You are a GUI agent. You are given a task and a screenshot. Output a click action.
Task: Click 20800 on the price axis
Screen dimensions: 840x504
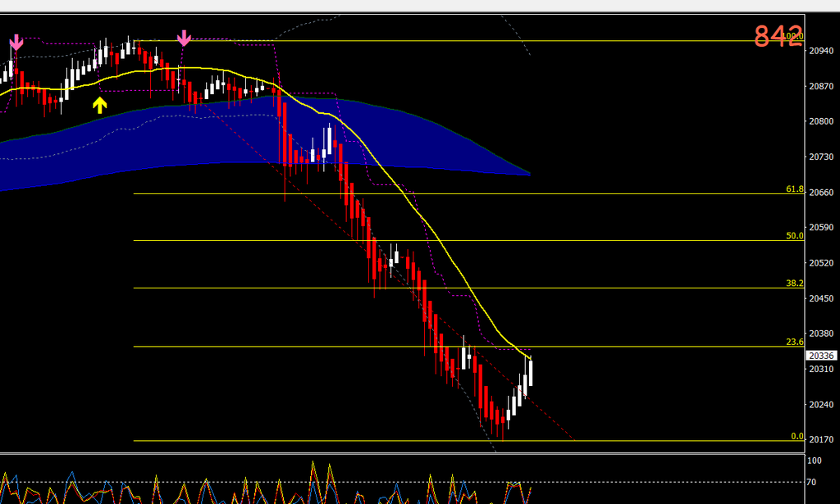821,121
